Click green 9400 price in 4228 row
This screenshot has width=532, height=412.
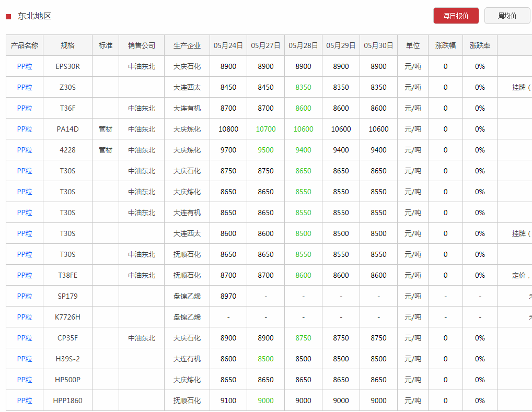click(x=303, y=150)
